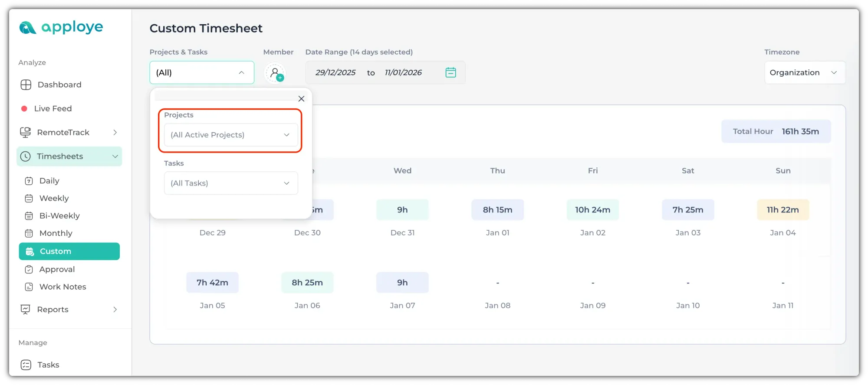Viewport: 868px width, 385px height.
Task: Expand the All Tasks dropdown
Action: (231, 183)
